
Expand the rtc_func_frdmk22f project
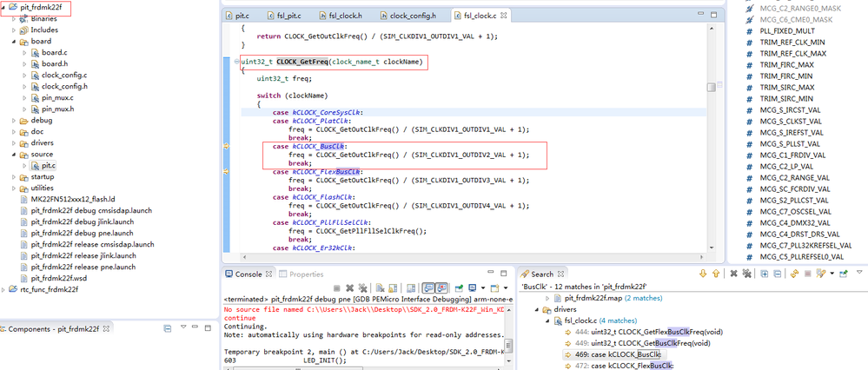[x=3, y=290]
